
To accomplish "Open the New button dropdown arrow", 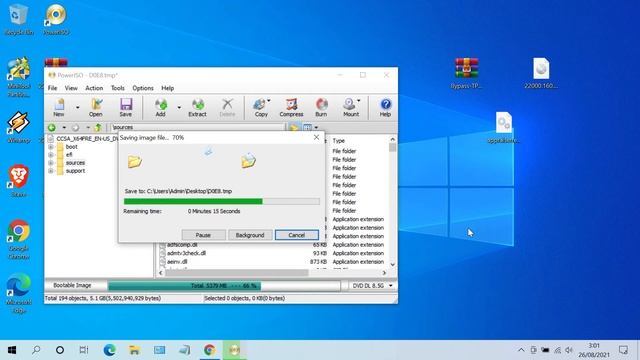I will 78,108.
